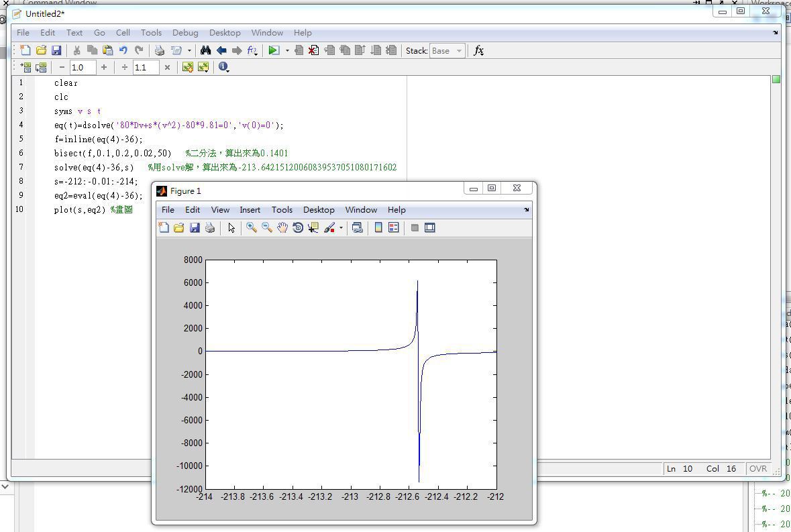Screen dimensions: 791x532
Task: Enable the Zoom In tool in Figure 1
Action: tap(251, 228)
